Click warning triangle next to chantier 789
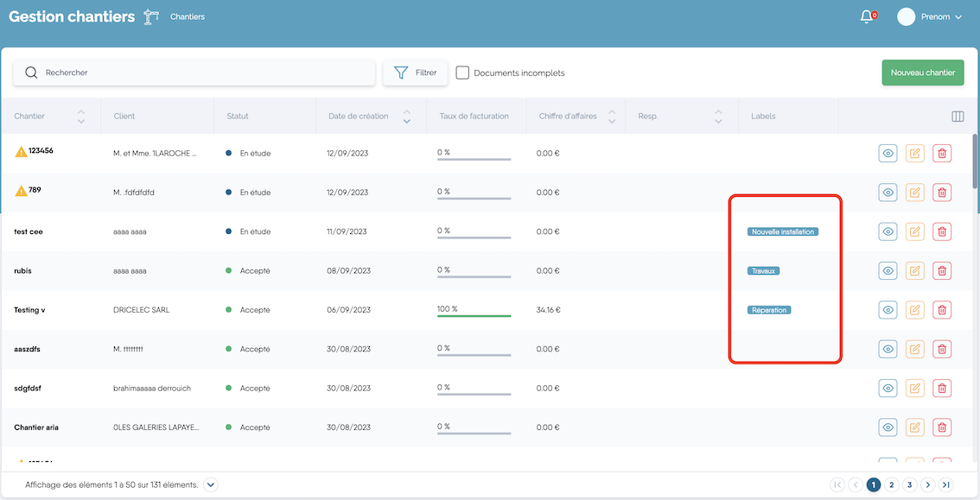 pos(21,191)
